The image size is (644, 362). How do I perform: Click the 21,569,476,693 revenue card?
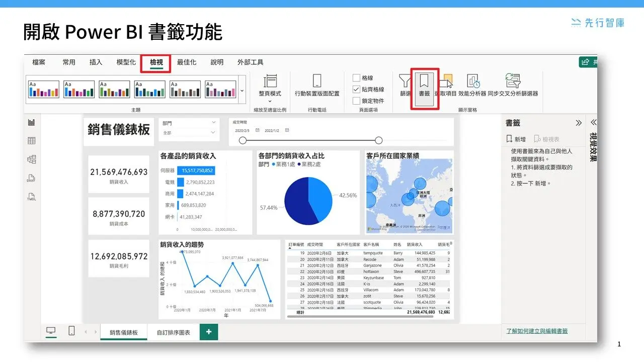119,174
